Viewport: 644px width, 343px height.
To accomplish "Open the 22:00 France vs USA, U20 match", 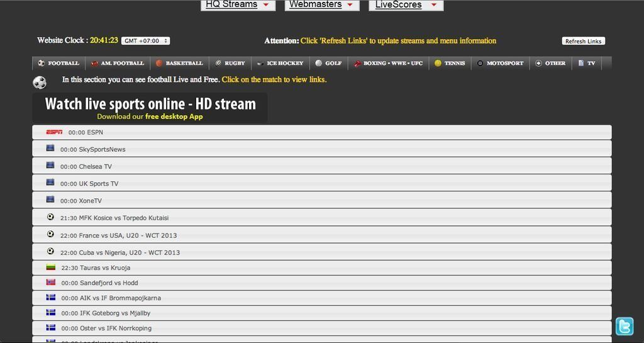I will 322,235.
